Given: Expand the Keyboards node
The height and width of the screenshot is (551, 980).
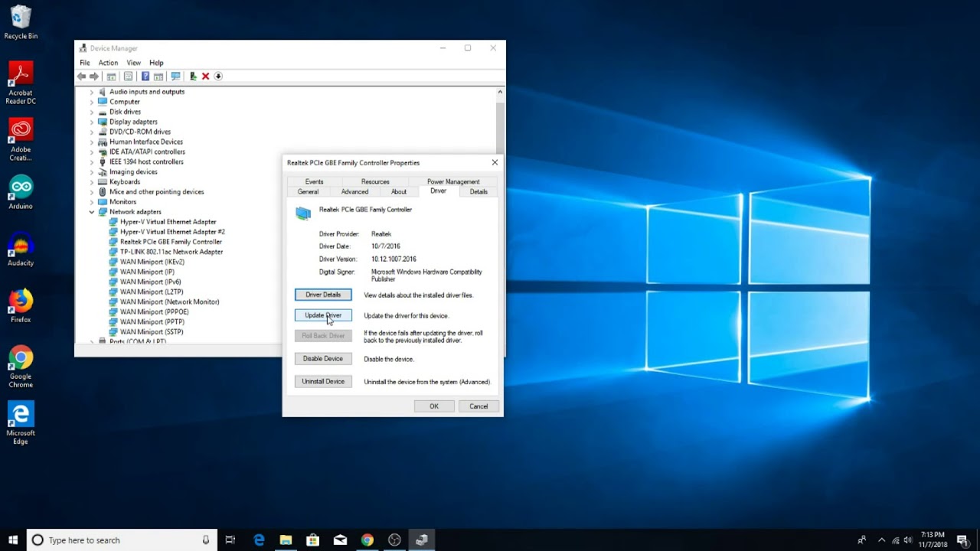Looking at the screenshot, I should pos(92,182).
